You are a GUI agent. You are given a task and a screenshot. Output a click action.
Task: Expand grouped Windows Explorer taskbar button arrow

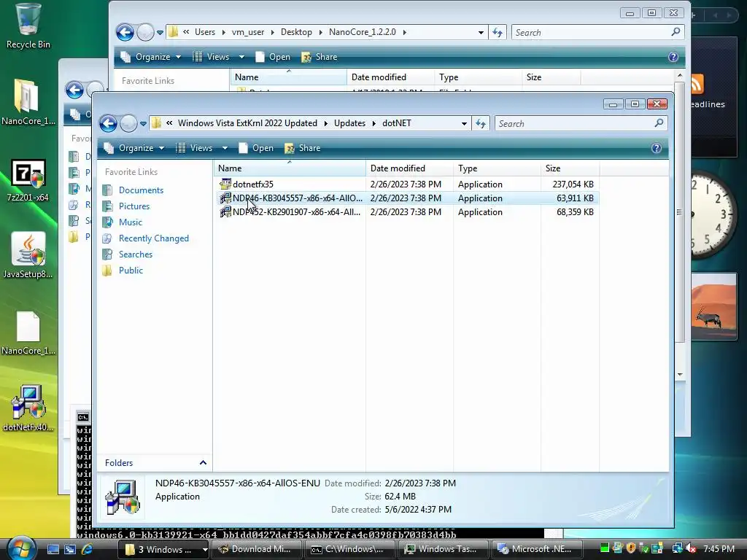point(205,549)
